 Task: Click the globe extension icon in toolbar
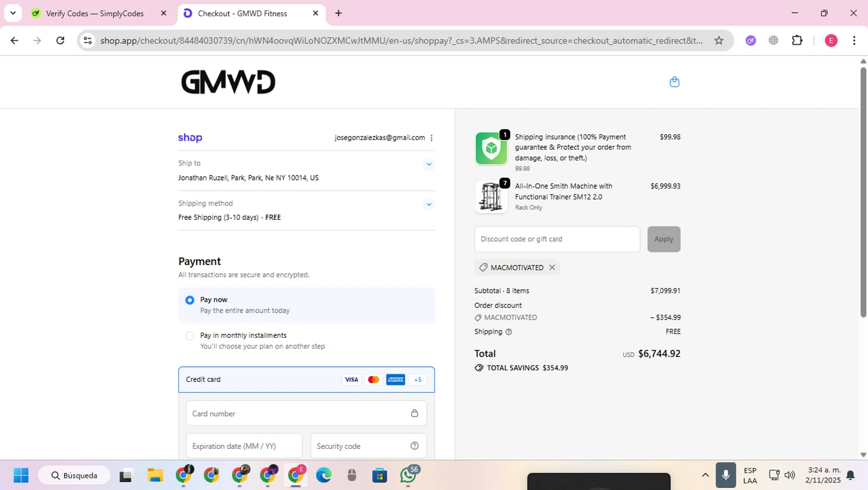coord(774,40)
